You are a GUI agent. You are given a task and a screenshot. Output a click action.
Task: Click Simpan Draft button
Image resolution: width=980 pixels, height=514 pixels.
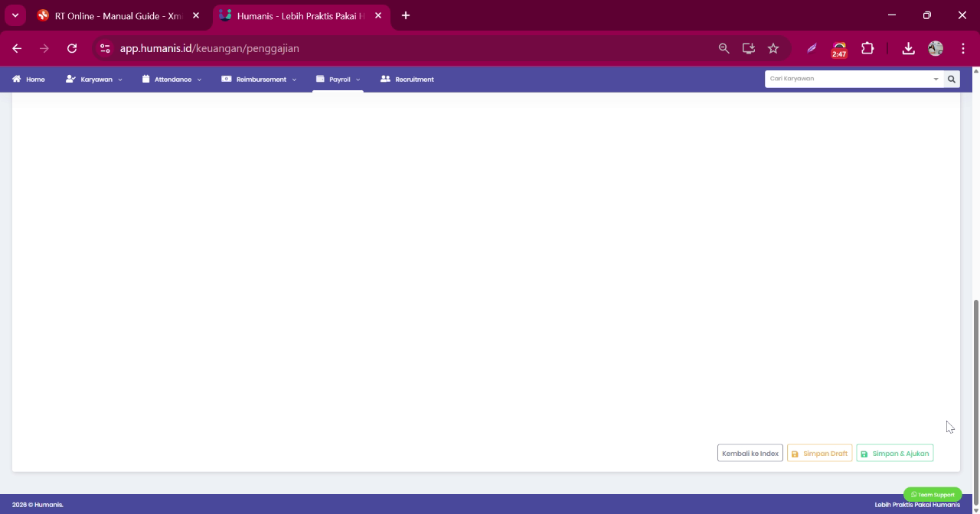pyautogui.click(x=819, y=454)
